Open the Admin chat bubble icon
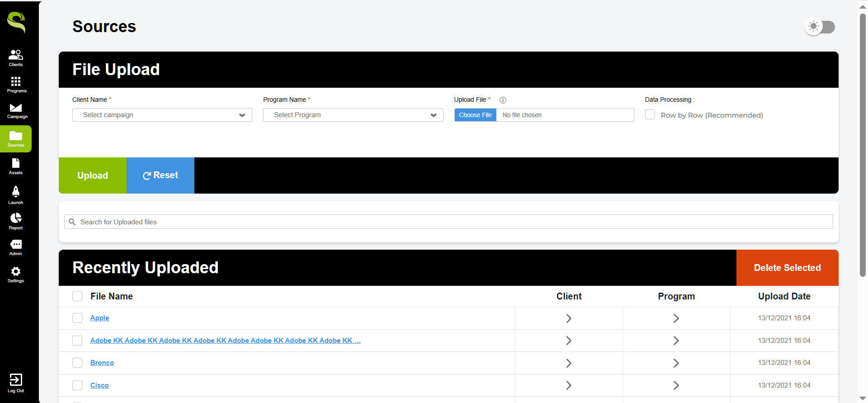The width and height of the screenshot is (868, 403). click(16, 247)
